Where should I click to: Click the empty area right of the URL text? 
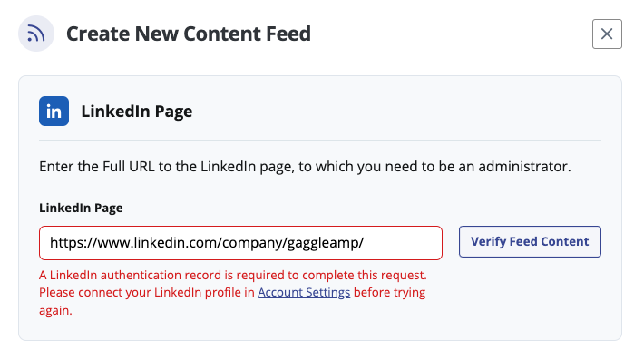pyautogui.click(x=403, y=243)
